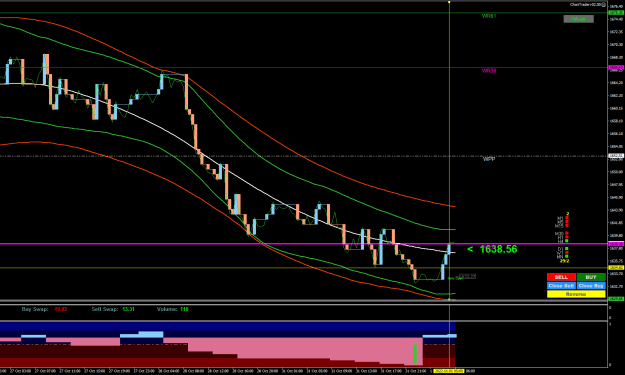Image resolution: width=625 pixels, height=375 pixels.
Task: Click the yellow 29:2 countdown text
Action: [564, 261]
